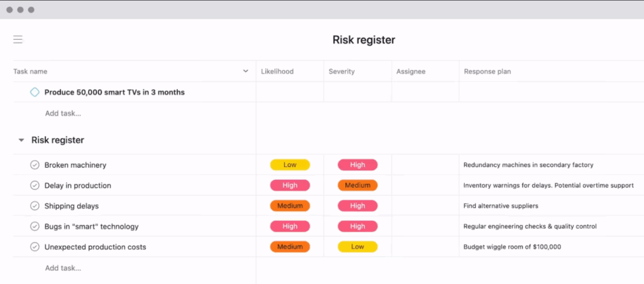Open Likelihood High tag for Bugs in smart technology

[x=290, y=227]
